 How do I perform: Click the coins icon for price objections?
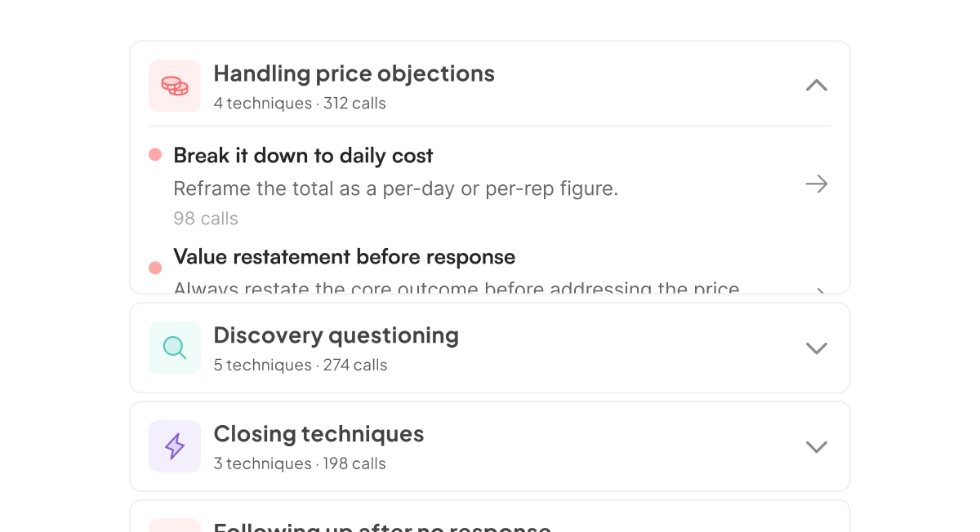175,86
